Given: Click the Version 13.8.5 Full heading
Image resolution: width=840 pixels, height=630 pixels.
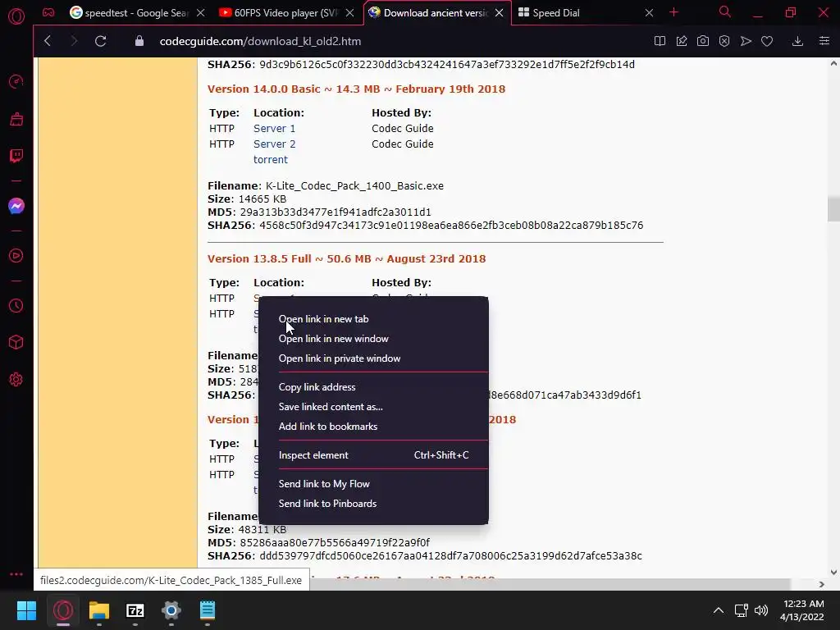Looking at the screenshot, I should (x=347, y=258).
